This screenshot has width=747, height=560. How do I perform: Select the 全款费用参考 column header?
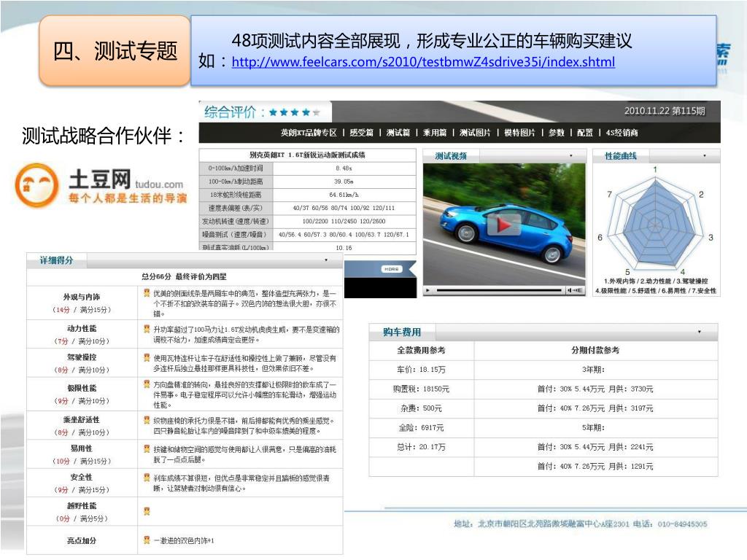click(x=421, y=350)
